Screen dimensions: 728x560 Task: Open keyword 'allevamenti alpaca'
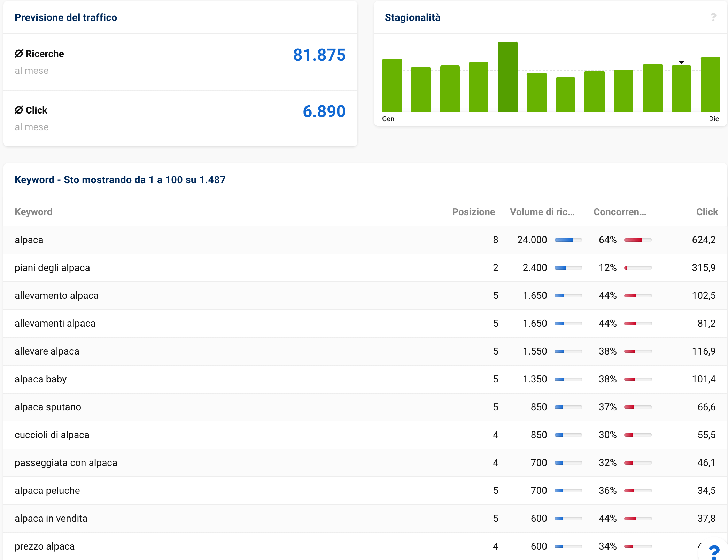(55, 324)
